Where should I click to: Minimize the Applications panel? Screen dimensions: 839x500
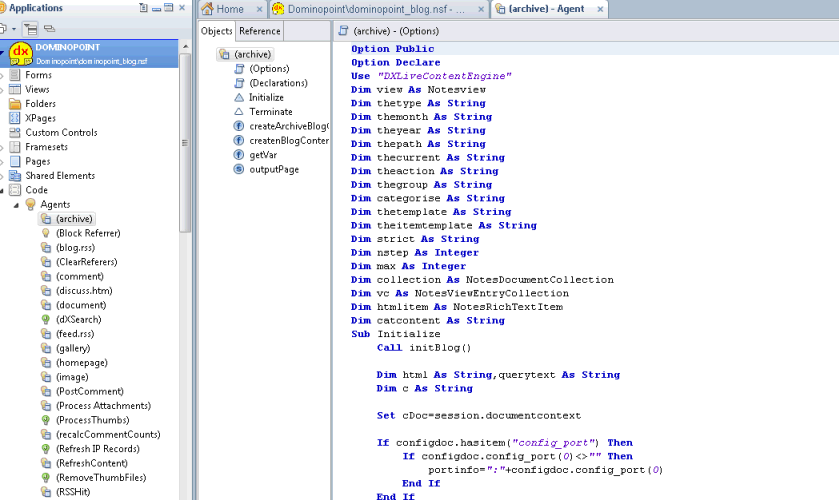click(x=156, y=8)
